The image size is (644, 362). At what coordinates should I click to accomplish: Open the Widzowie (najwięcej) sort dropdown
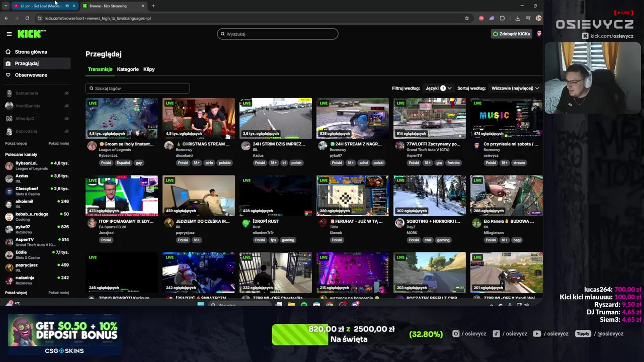(x=515, y=88)
